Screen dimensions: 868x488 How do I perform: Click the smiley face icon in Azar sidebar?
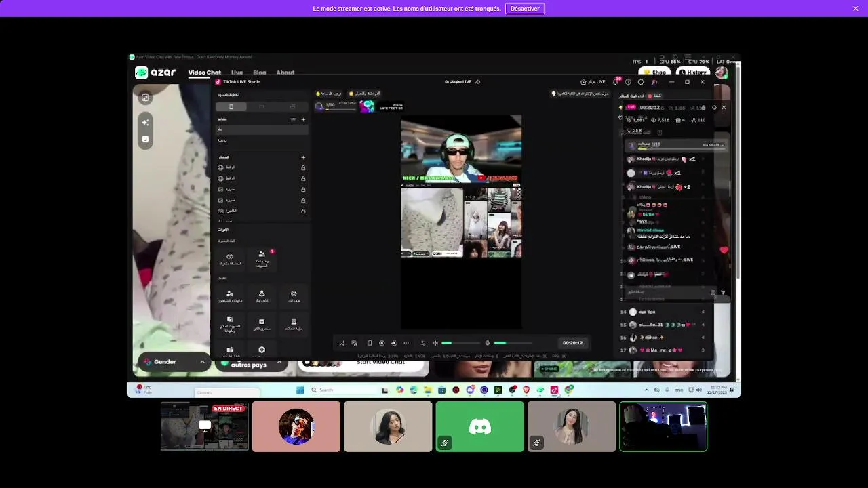(145, 139)
